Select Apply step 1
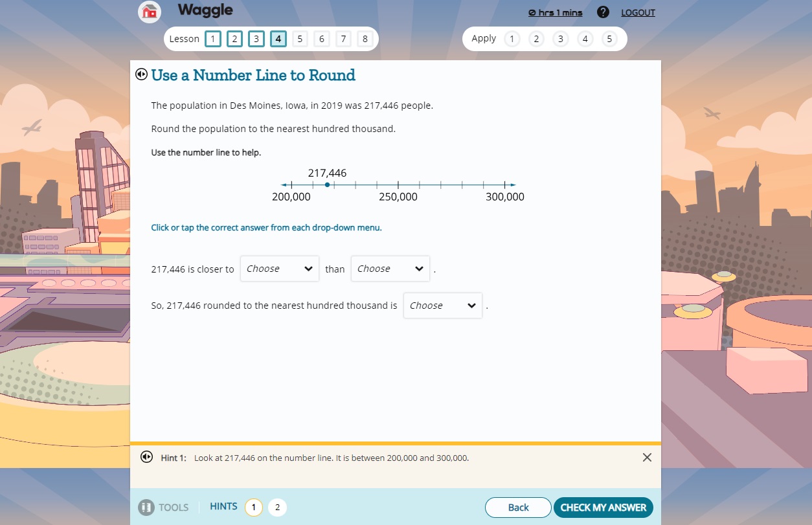This screenshot has width=812, height=525. pos(512,39)
